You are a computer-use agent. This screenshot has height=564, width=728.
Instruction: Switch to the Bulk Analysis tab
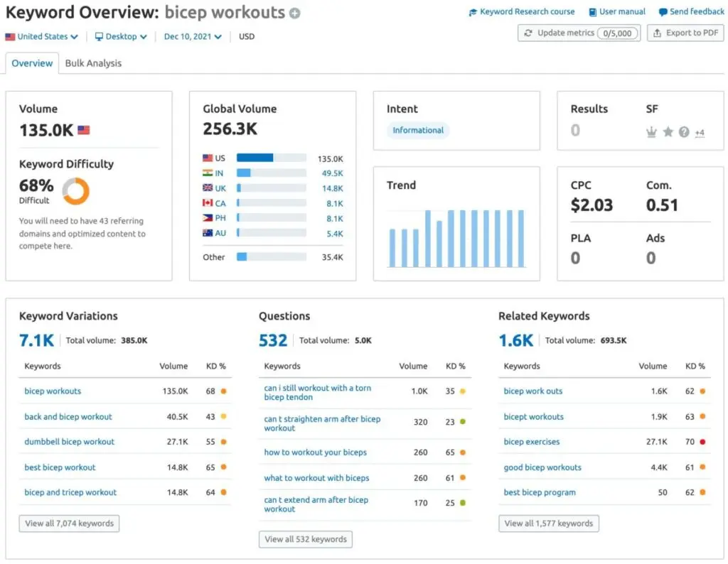[x=93, y=63]
